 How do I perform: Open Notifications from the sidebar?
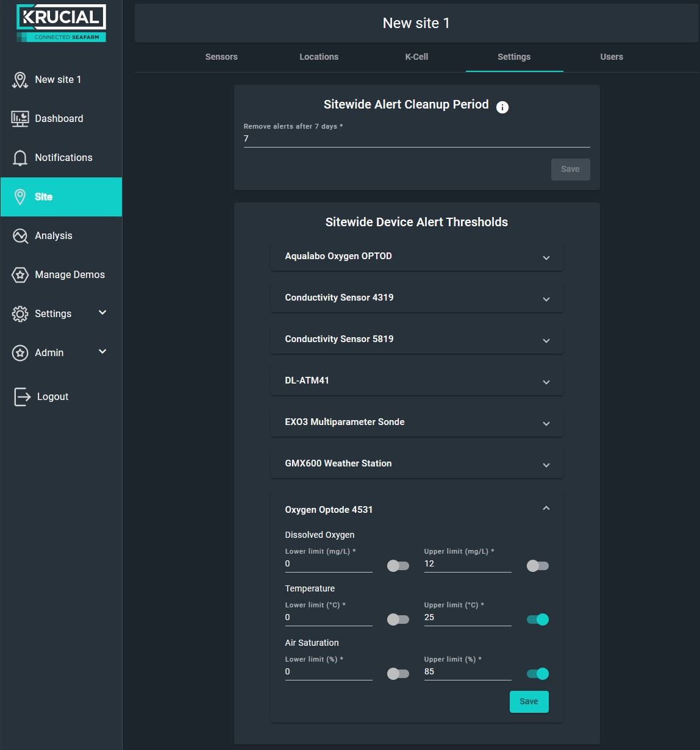coord(61,158)
